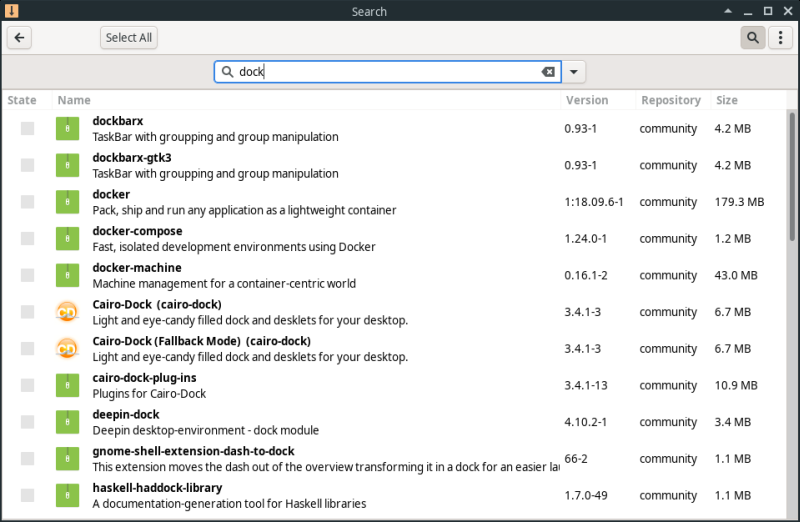The image size is (800, 522).
Task: Click version 3.4.1-13 cell
Action: point(586,386)
